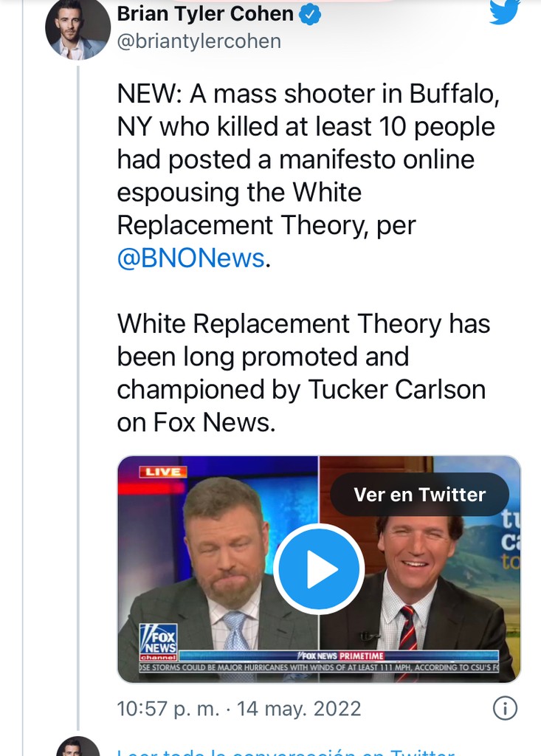The height and width of the screenshot is (756, 541).
Task: Click the scrolling hurricane news ticker
Action: click(319, 667)
